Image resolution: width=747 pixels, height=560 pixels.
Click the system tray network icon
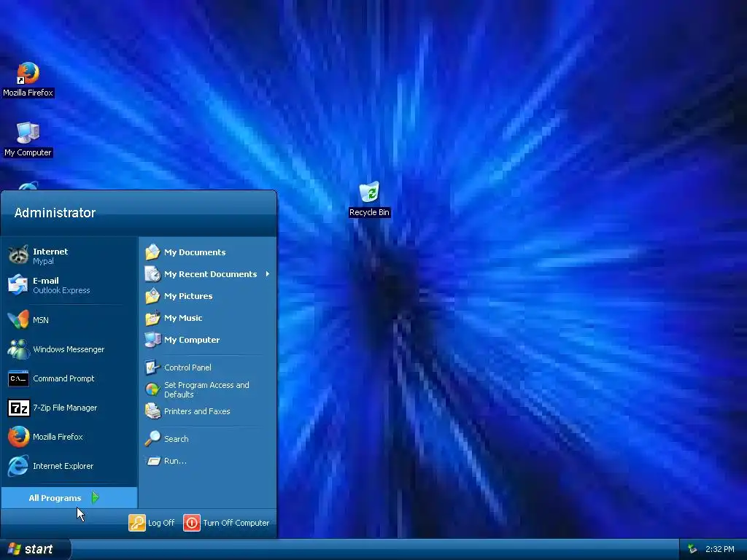click(692, 549)
